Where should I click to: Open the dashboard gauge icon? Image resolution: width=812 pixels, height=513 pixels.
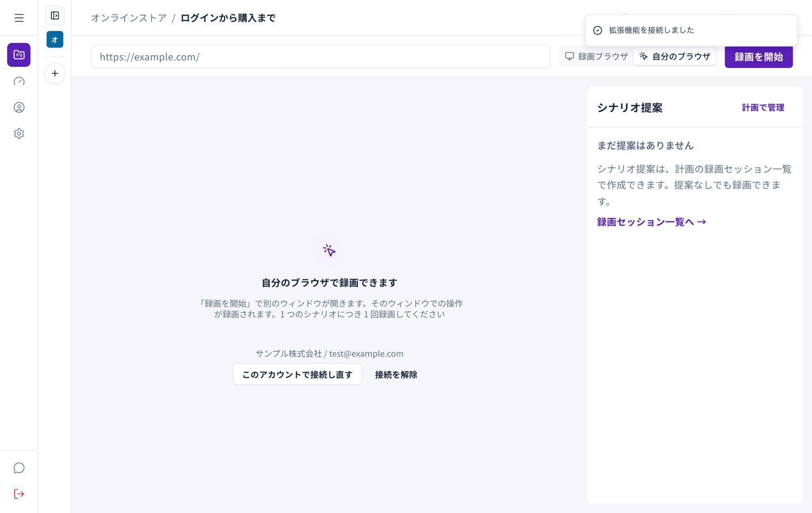click(x=19, y=81)
